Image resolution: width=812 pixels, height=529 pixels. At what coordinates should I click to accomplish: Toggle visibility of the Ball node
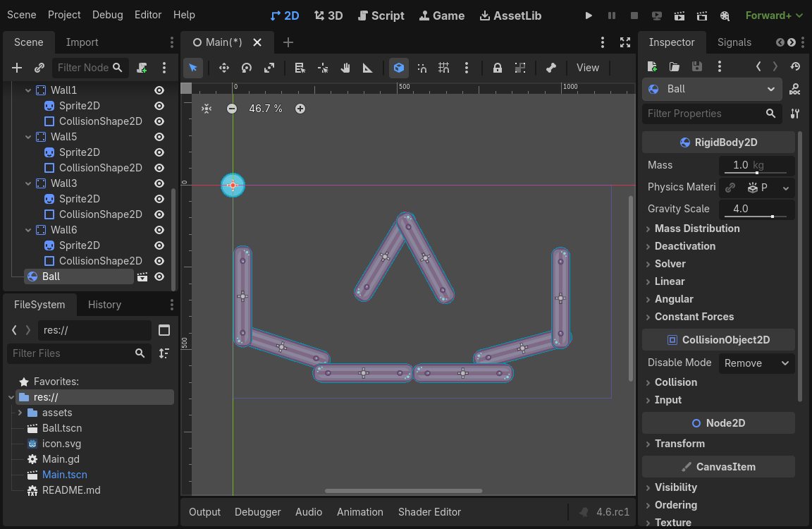(159, 276)
